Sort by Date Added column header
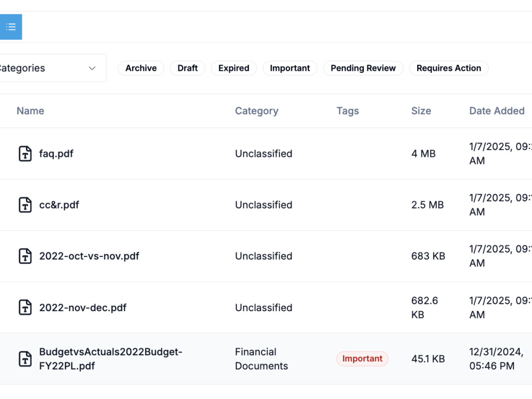This screenshot has width=532, height=399. (x=497, y=111)
